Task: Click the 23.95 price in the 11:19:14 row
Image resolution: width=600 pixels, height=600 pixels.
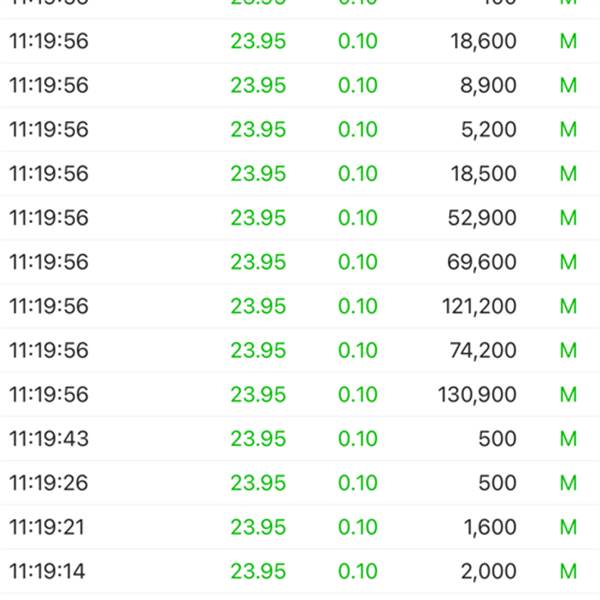Action: [258, 571]
